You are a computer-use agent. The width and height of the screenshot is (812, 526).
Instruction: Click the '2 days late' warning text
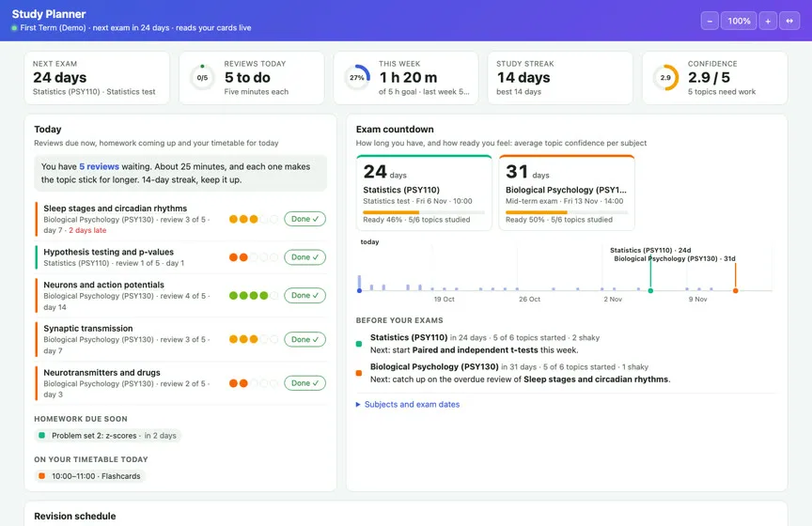pos(87,230)
